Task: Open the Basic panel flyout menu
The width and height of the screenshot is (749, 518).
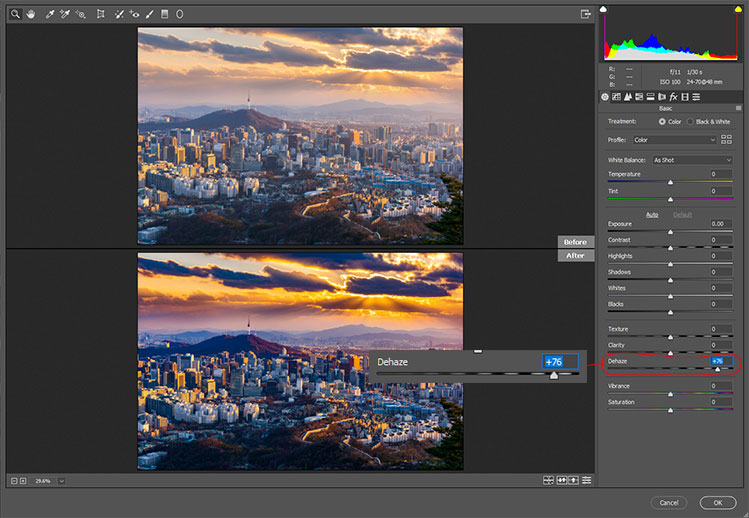Action: tap(738, 108)
